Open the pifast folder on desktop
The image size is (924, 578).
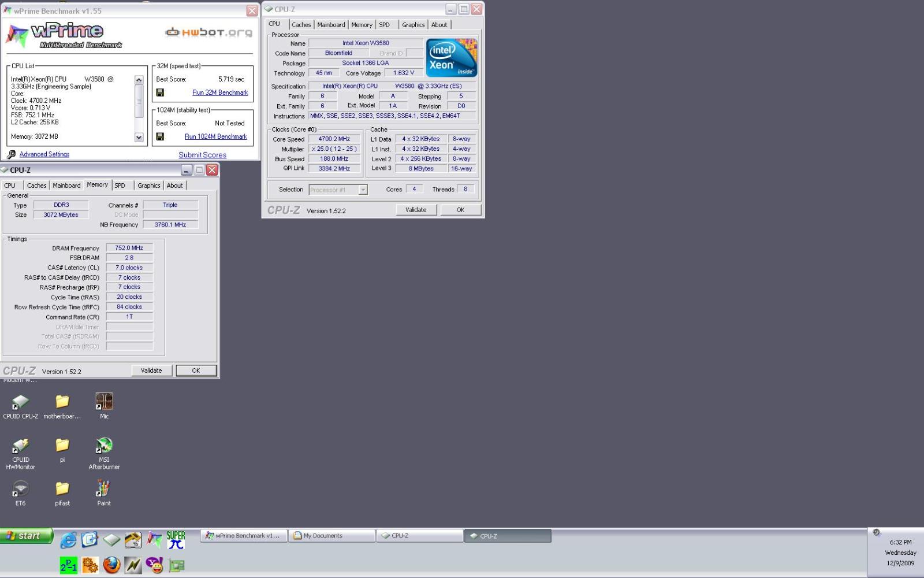[62, 494]
